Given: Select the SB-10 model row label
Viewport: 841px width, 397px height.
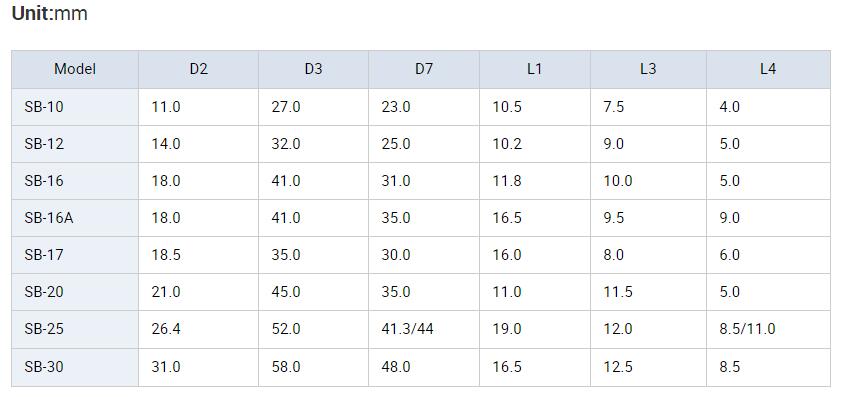Looking at the screenshot, I should click(44, 107).
